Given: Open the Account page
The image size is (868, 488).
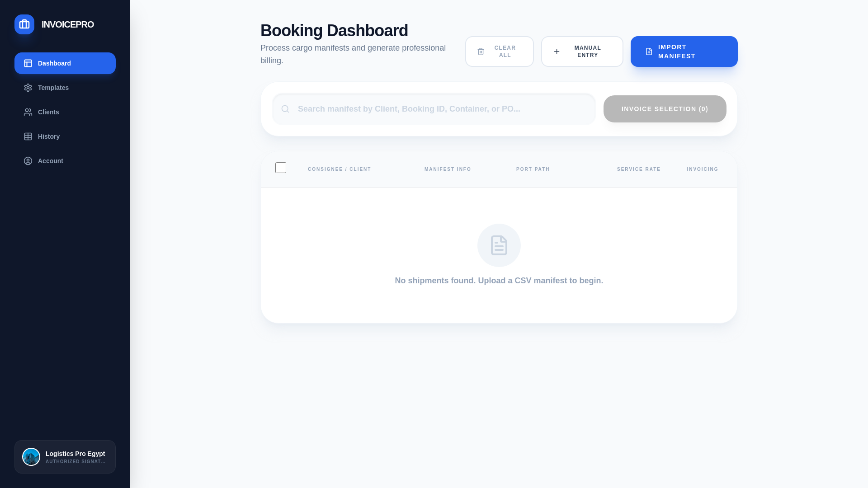Looking at the screenshot, I should 65,161.
